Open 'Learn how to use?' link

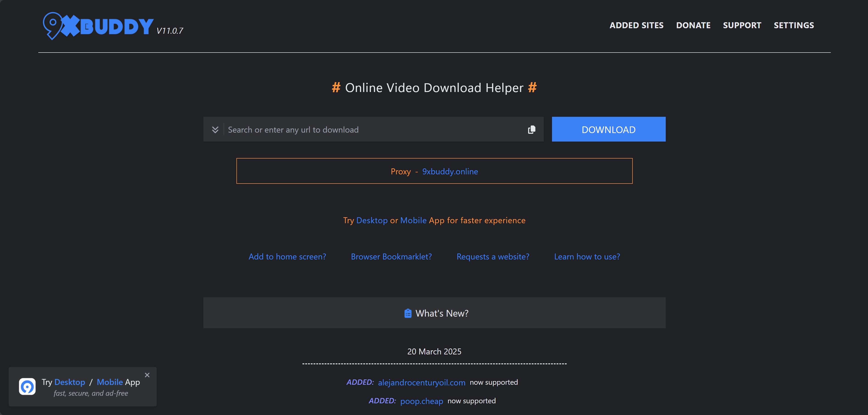(587, 257)
